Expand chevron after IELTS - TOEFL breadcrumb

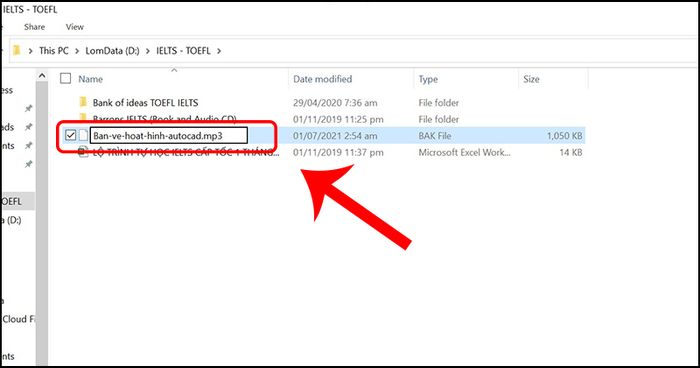219,51
